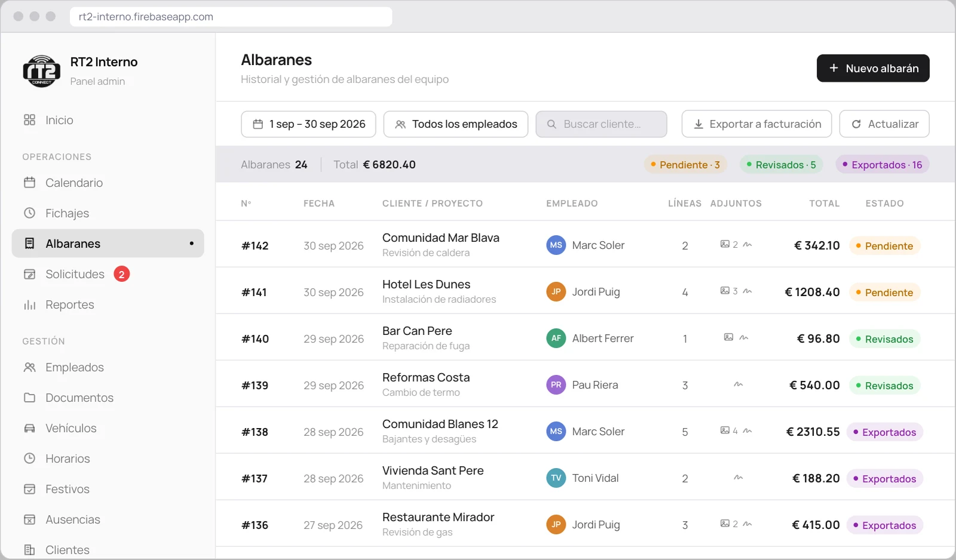956x560 pixels.
Task: Click the red Solicitudes badge showing 2
Action: click(122, 274)
